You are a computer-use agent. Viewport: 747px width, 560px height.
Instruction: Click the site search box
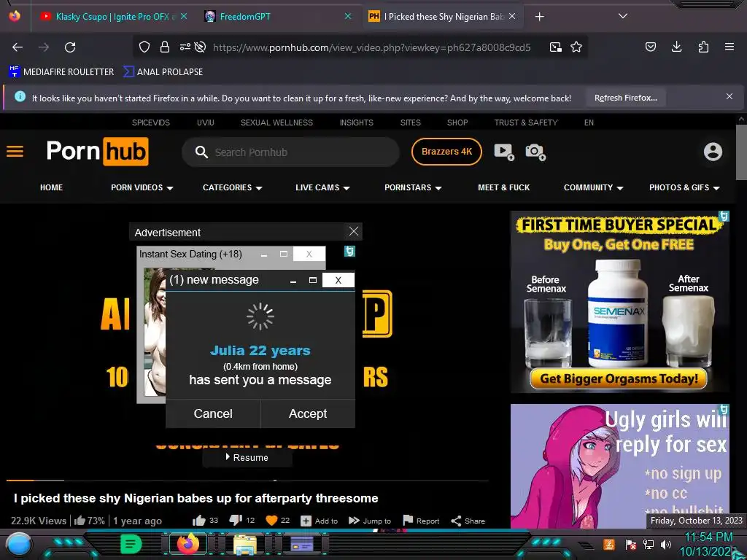[x=290, y=152]
